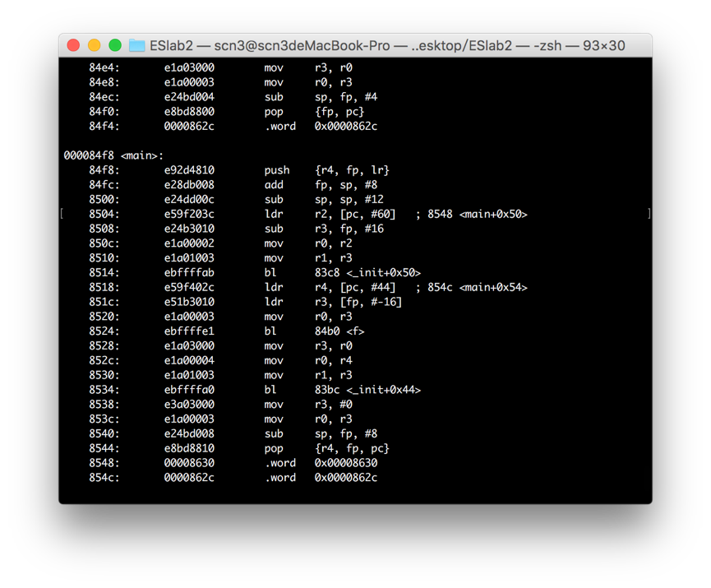Click the '.word 0x00008630' entry

point(321,463)
